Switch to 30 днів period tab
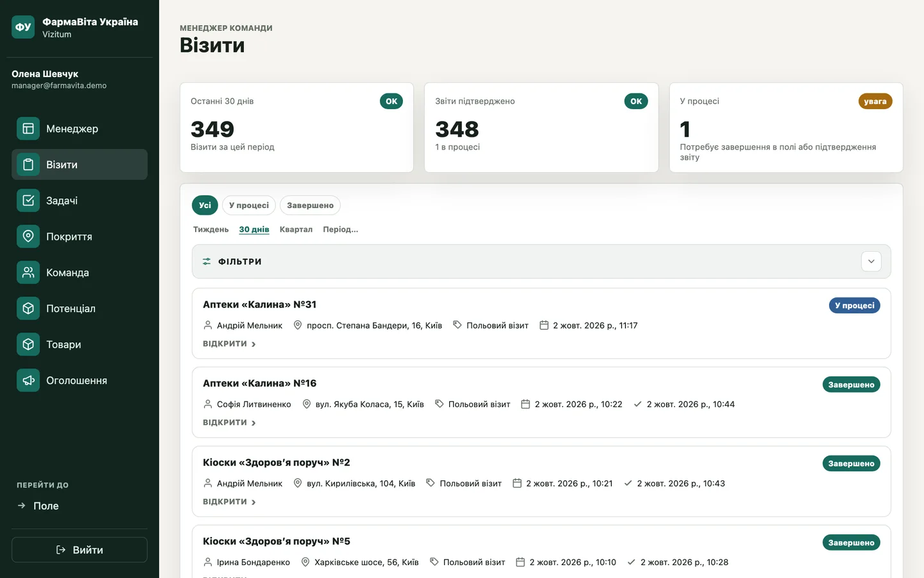The width and height of the screenshot is (924, 578). click(254, 229)
